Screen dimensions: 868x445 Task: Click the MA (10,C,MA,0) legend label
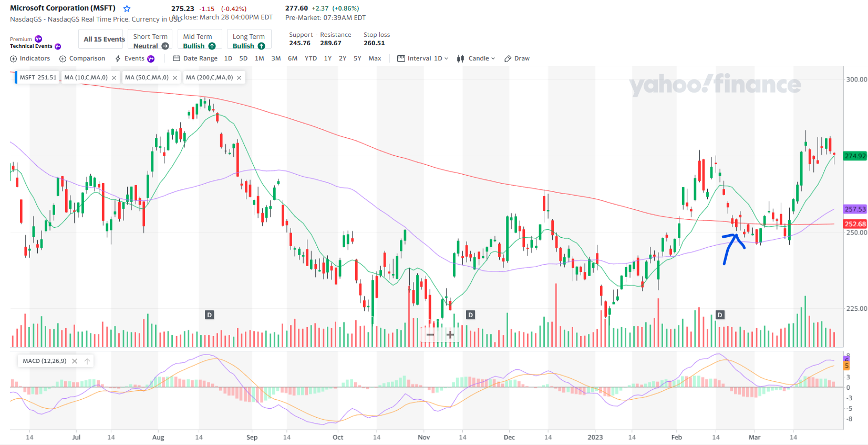pos(86,78)
